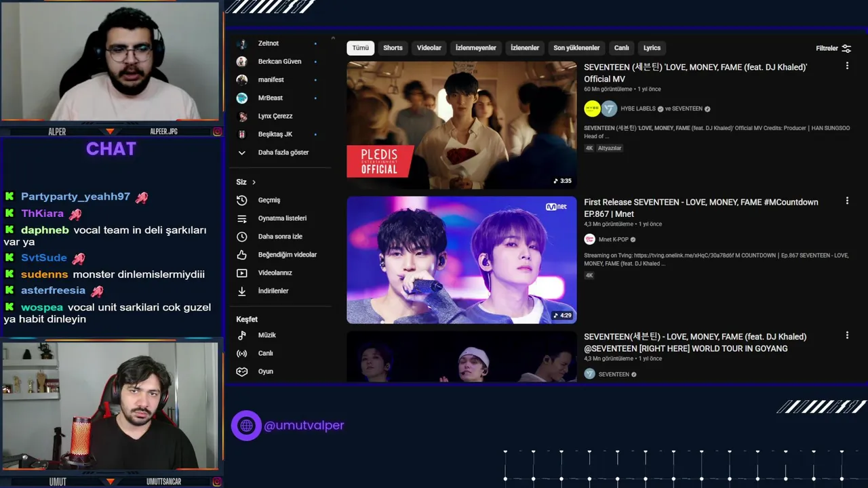
Task: Click the globe icon beside @umutvalper
Action: point(246,426)
